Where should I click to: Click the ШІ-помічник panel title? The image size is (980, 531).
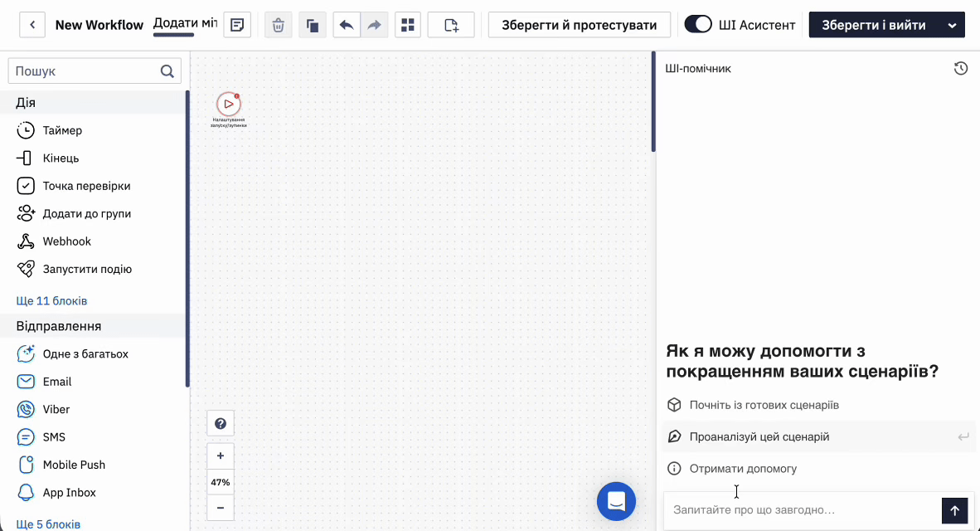[x=698, y=69]
